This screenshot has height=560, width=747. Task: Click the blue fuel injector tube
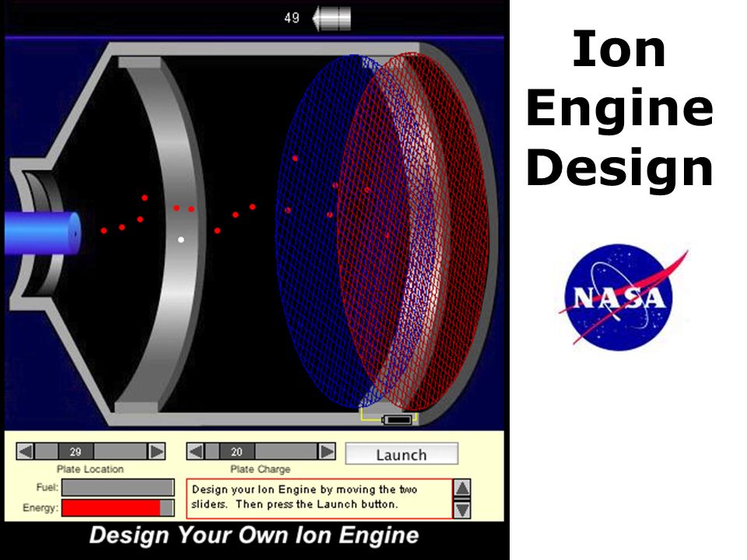tap(43, 233)
